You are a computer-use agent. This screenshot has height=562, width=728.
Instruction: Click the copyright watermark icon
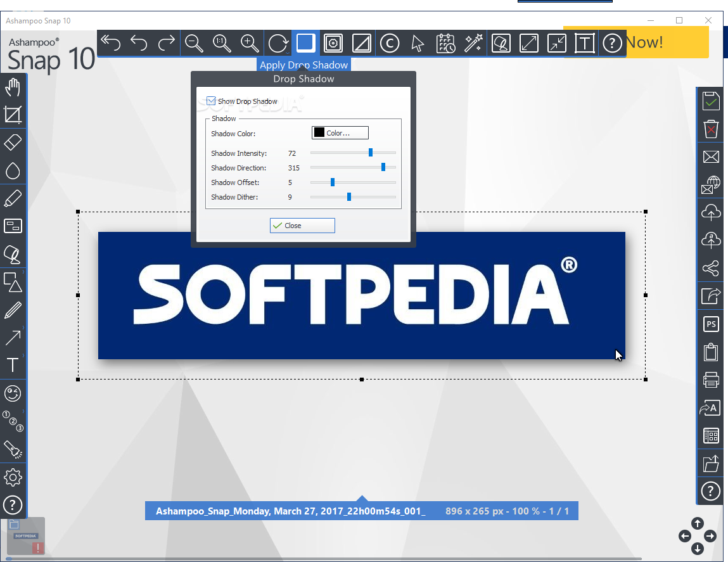point(390,43)
